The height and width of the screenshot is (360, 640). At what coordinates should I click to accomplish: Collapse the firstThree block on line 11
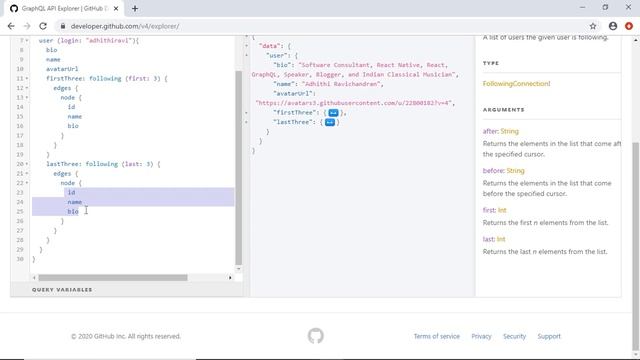tap(27, 78)
